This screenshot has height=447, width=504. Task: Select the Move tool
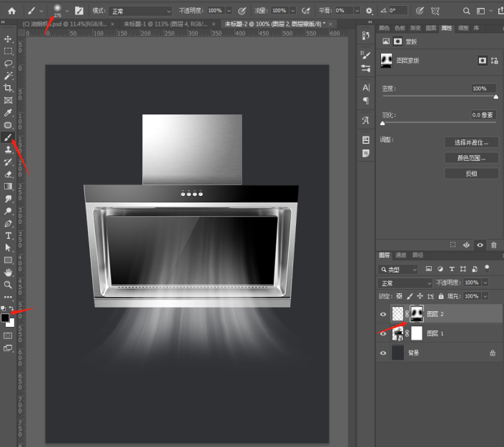pyautogui.click(x=8, y=39)
